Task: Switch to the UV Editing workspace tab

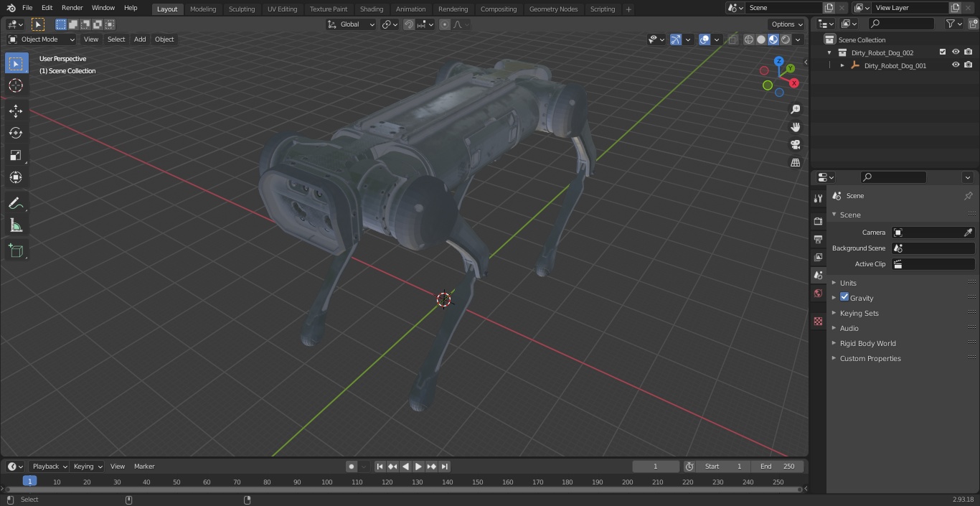Action: pos(282,9)
